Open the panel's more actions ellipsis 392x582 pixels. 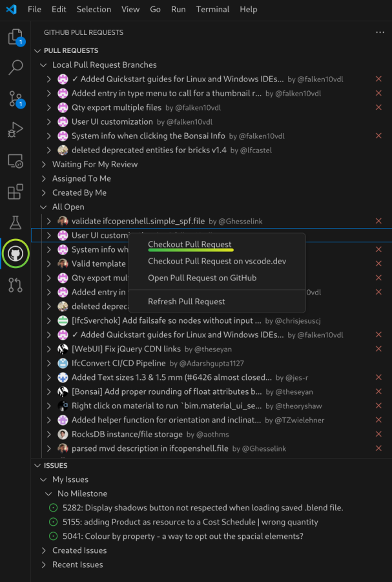[x=380, y=33]
